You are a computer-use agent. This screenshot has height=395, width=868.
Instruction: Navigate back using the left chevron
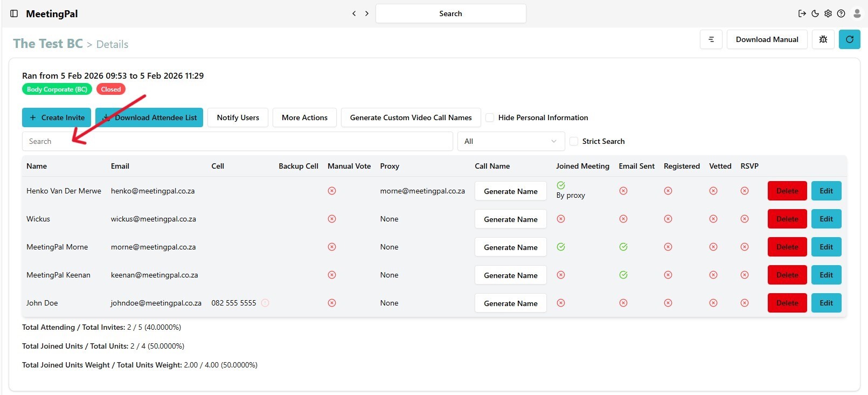354,13
